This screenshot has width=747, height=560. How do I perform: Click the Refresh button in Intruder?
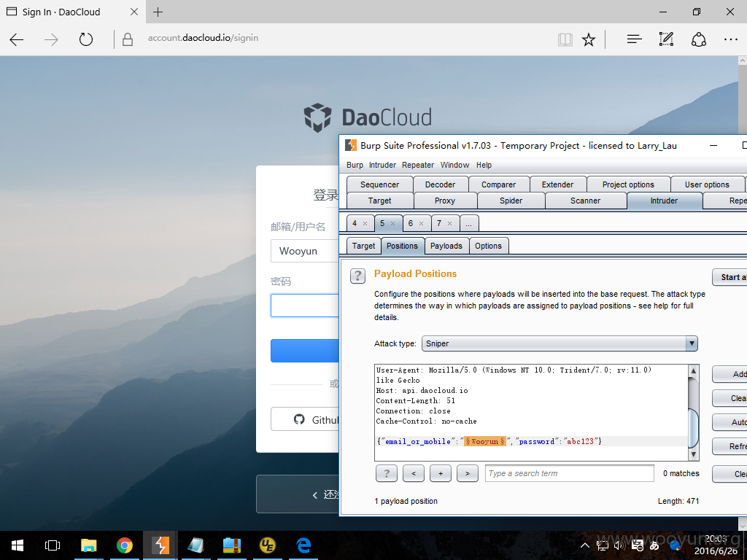pos(729,446)
